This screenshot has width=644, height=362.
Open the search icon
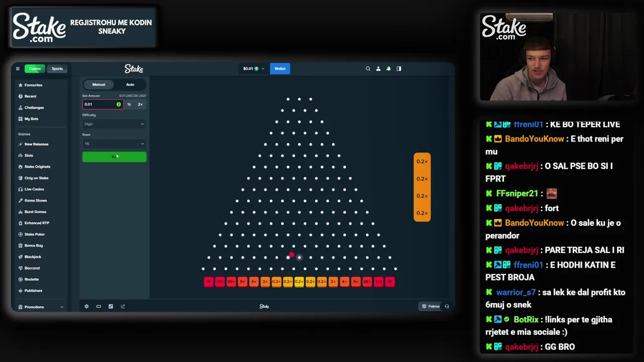368,69
